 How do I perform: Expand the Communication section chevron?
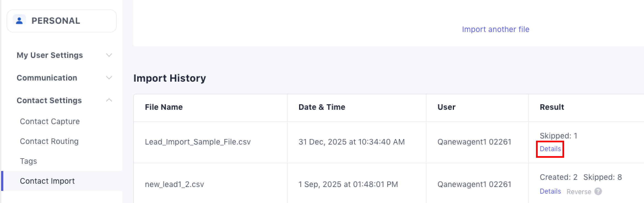pyautogui.click(x=109, y=78)
